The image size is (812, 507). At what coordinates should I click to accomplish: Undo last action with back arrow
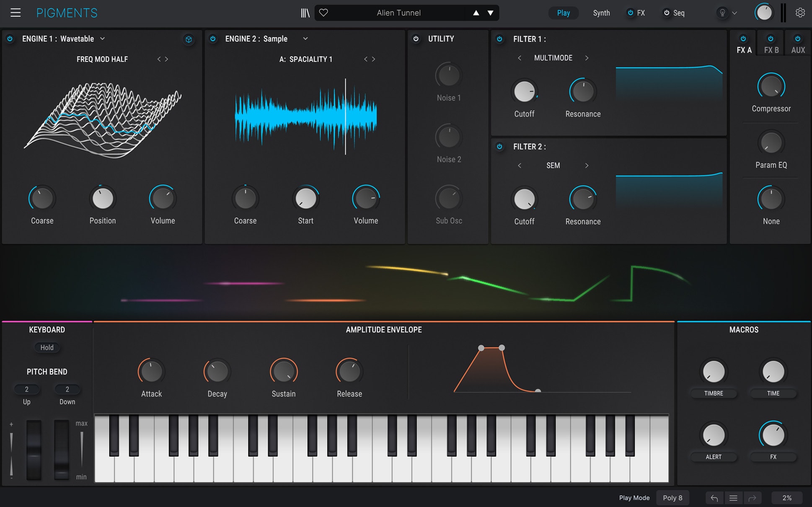714,498
